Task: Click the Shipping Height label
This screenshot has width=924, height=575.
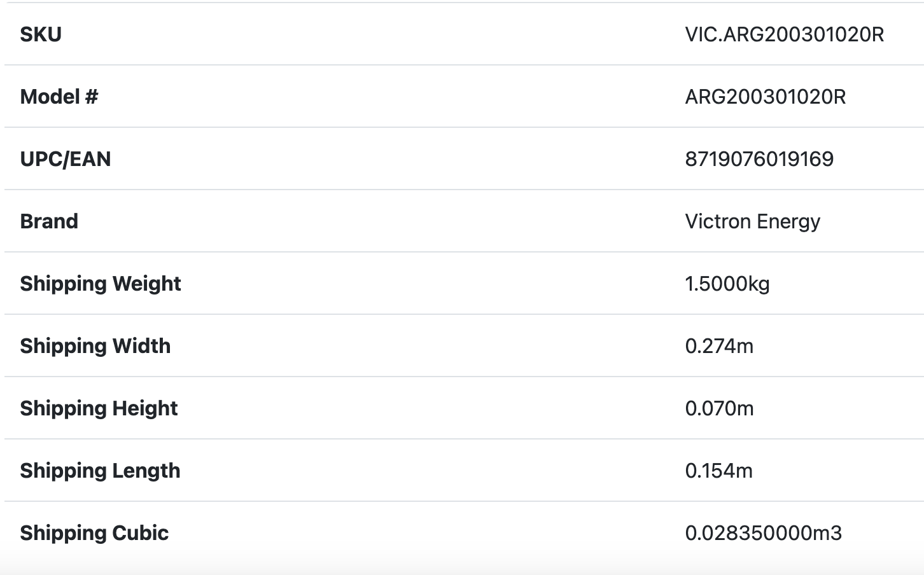Action: [99, 408]
